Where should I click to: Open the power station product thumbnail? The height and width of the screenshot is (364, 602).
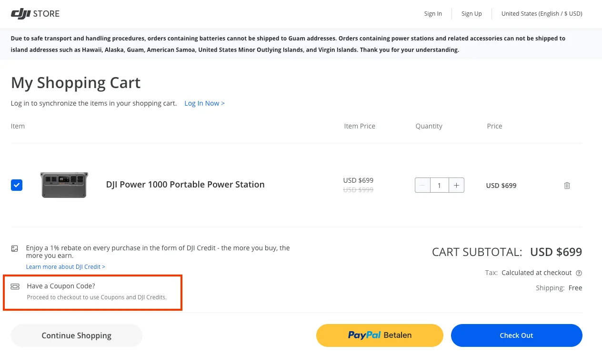(64, 185)
